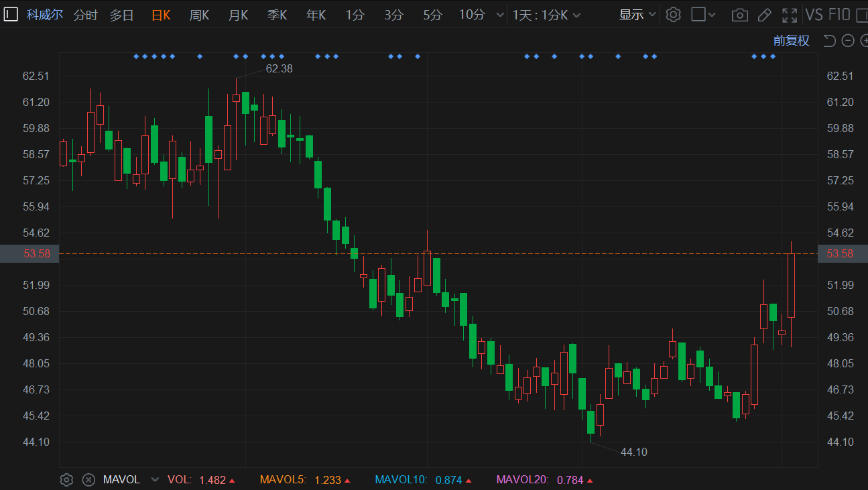Remove the MAVOL indicator panel
Screen dimensions: 868x490
pos(88,480)
